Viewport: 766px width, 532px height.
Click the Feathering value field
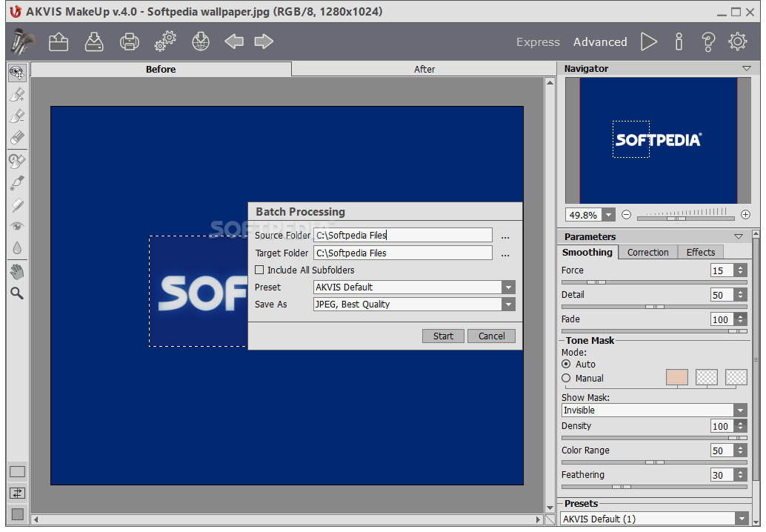722,475
